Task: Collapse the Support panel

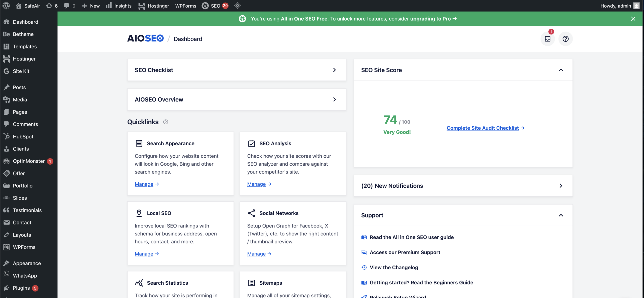Action: tap(561, 215)
